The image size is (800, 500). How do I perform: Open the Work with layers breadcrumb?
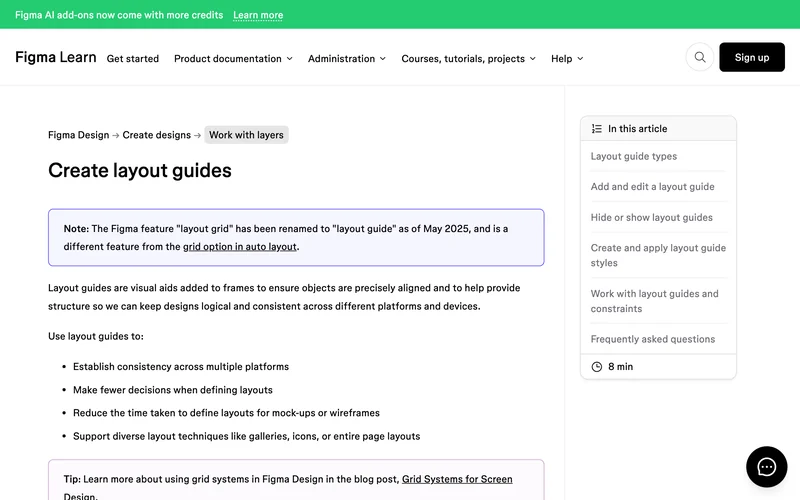point(246,135)
